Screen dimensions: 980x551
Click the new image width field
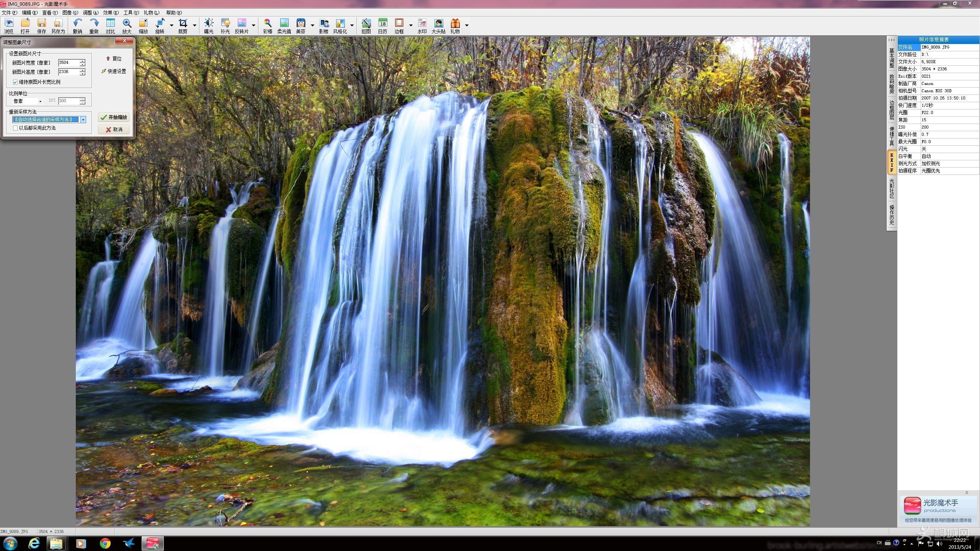click(x=69, y=62)
